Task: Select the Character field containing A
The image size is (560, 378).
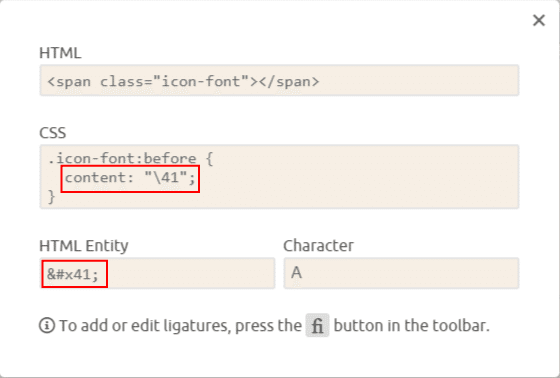Action: pos(401,273)
